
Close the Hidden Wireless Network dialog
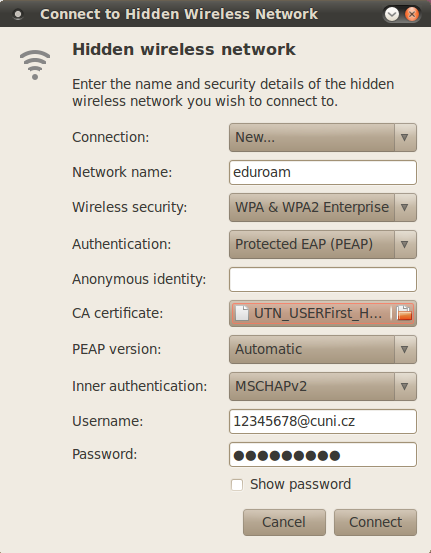[x=412, y=14]
